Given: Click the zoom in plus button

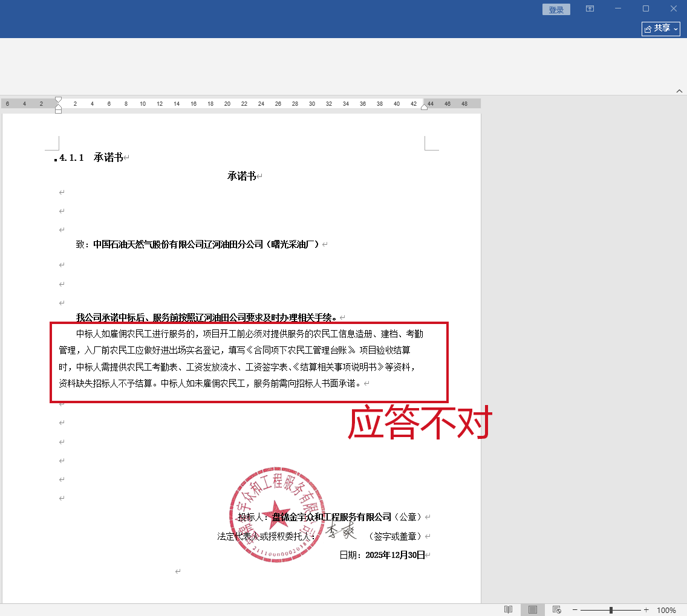Looking at the screenshot, I should [646, 609].
